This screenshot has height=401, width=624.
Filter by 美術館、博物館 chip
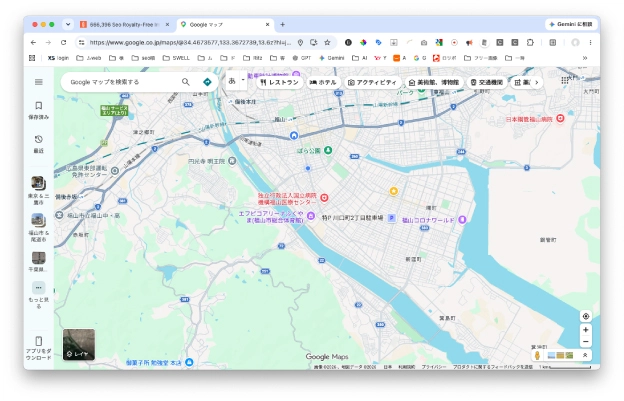click(434, 82)
